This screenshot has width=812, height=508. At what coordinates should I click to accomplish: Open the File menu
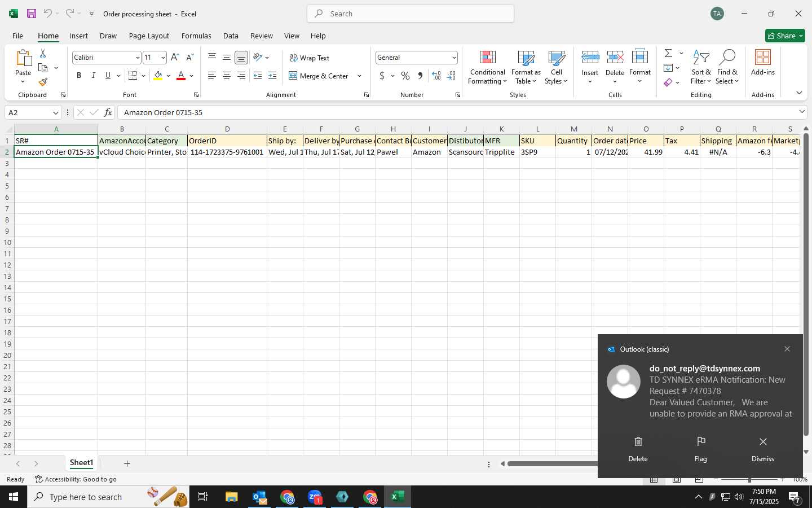[17, 36]
